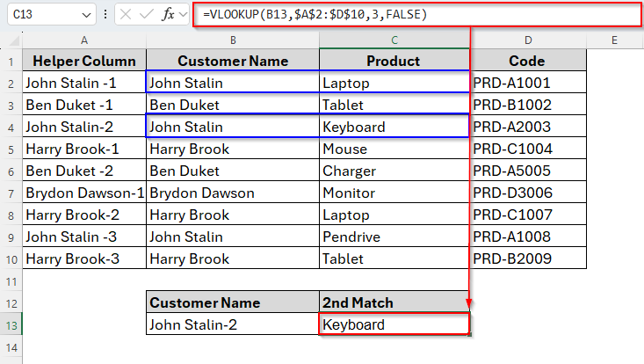This screenshot has width=644, height=364.
Task: Select column D header
Action: [528, 40]
